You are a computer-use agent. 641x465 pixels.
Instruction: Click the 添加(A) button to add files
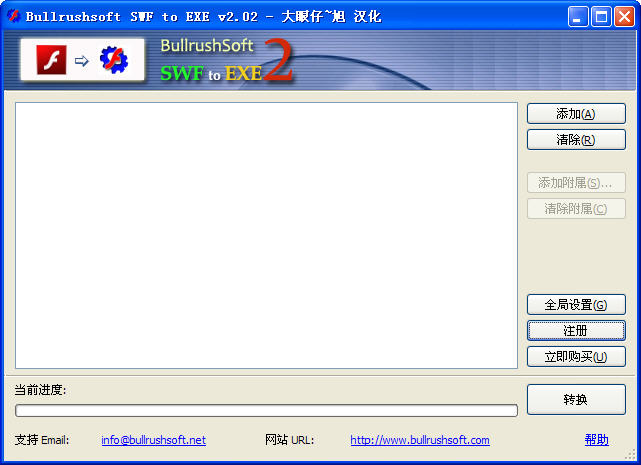pos(576,114)
